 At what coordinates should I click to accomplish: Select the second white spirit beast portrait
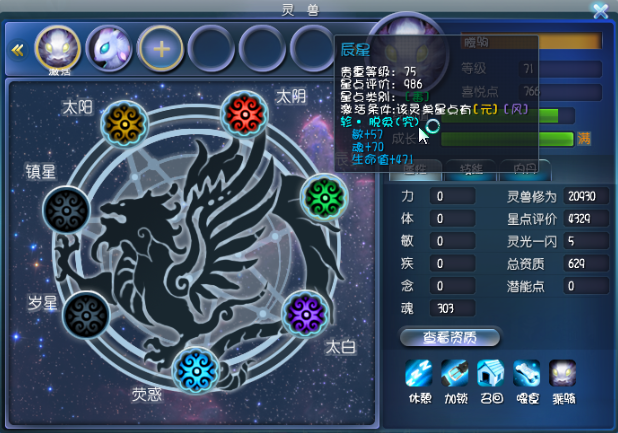110,49
